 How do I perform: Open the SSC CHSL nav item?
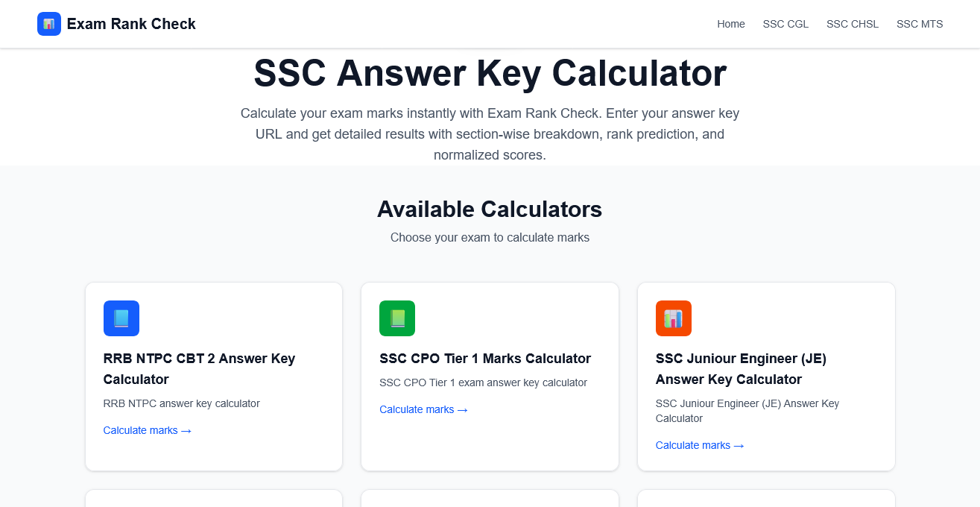pos(853,24)
